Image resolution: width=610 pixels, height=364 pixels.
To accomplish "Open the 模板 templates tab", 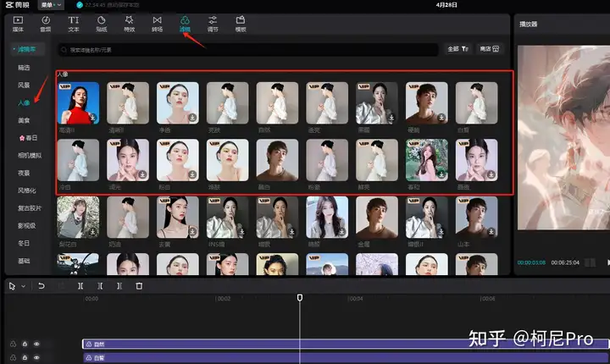I will tap(241, 24).
